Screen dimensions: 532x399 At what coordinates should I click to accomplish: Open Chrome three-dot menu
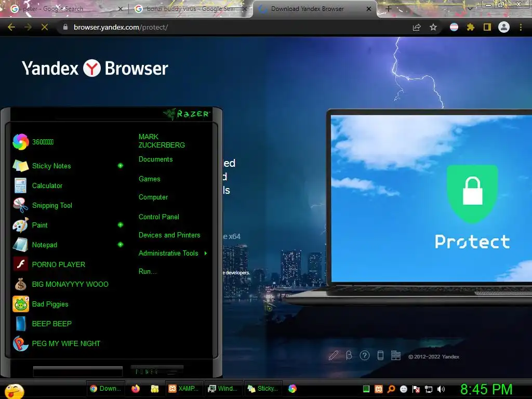click(521, 27)
